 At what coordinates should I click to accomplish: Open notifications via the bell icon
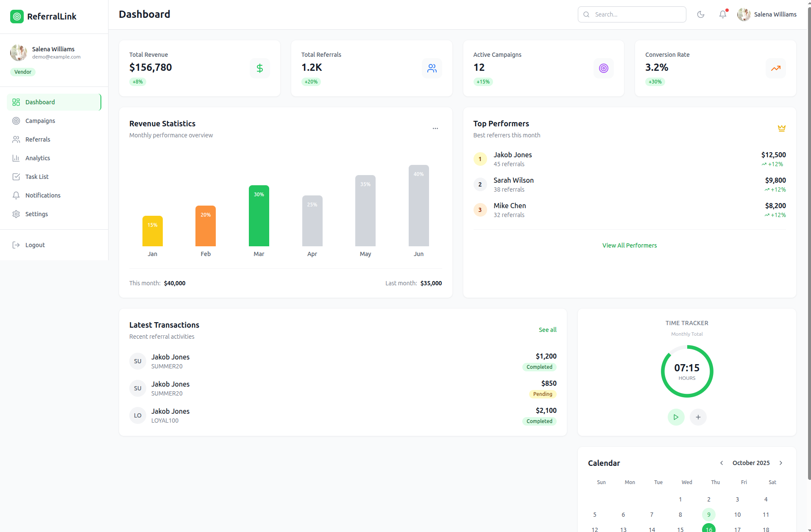click(x=723, y=14)
